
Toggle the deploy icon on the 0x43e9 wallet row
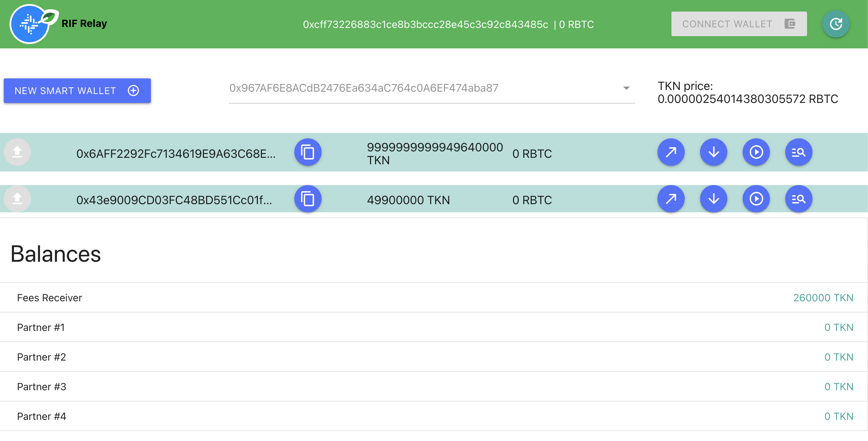coord(17,199)
